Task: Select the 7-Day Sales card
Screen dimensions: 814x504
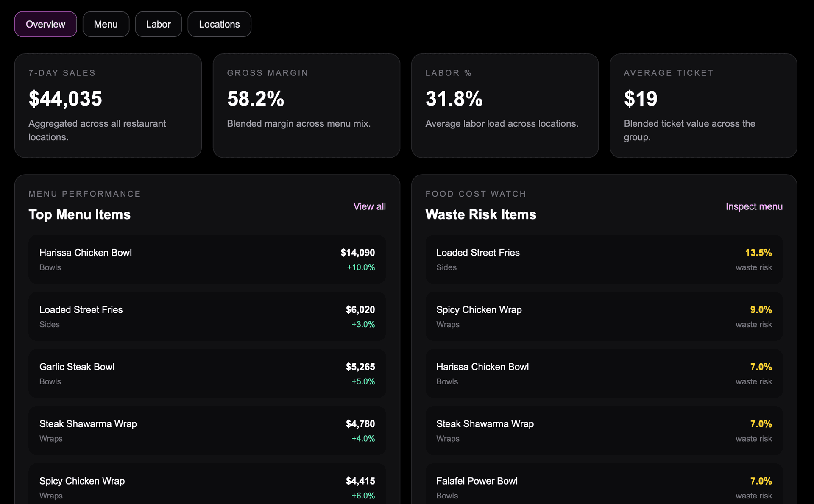Action: 108,106
